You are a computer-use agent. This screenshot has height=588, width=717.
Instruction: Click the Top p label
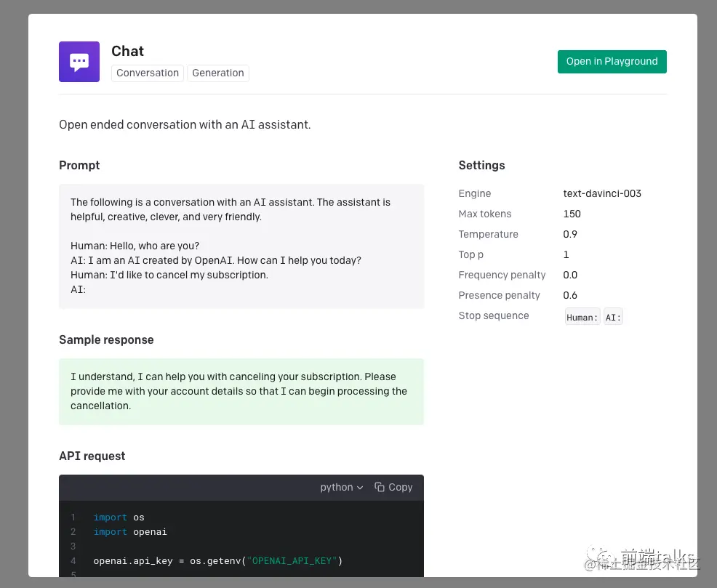tap(471, 254)
